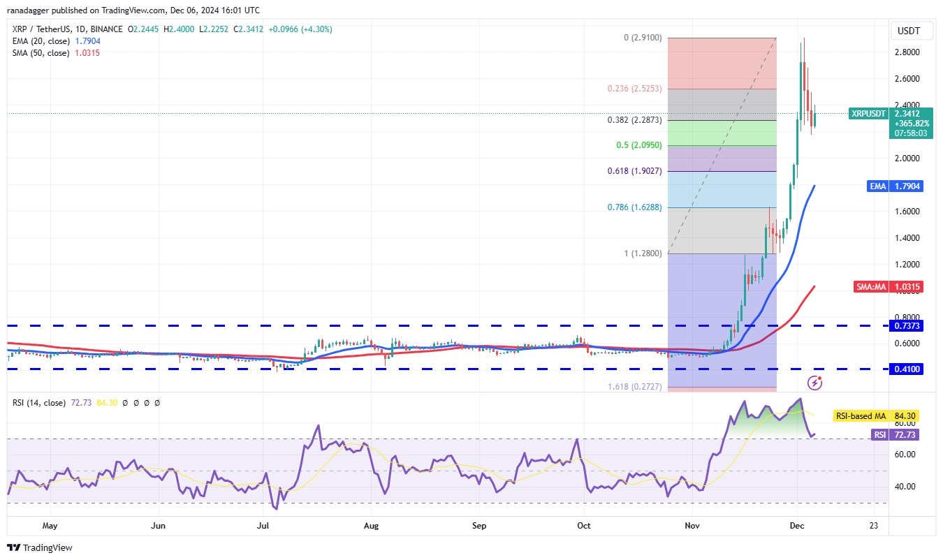Click the blue 0.7373 horizontal line label
The image size is (943, 560).
click(906, 325)
